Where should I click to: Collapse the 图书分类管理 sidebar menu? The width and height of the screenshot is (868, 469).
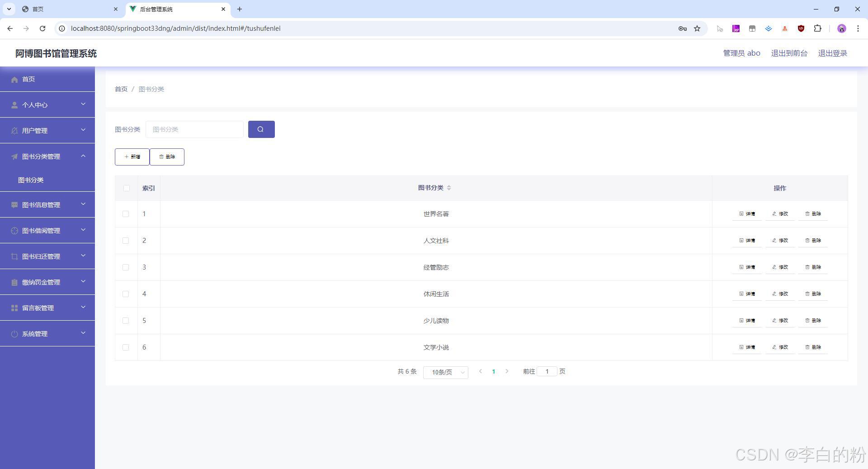tap(47, 156)
